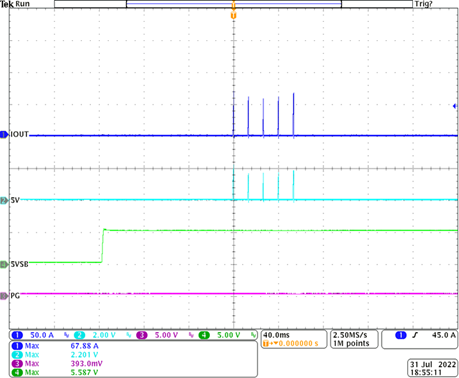Image resolution: width=459 pixels, height=378 pixels.
Task: Click the record view bar at the top
Action: click(x=233, y=4)
